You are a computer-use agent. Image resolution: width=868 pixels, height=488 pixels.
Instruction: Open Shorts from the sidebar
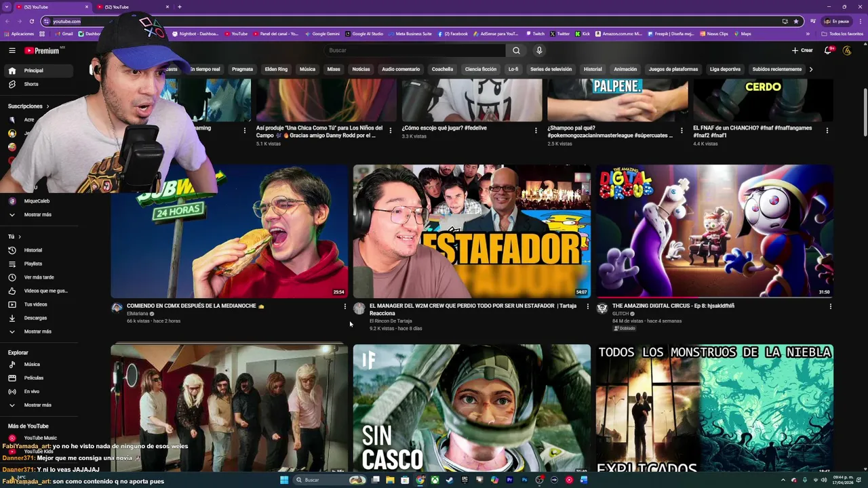click(x=31, y=84)
